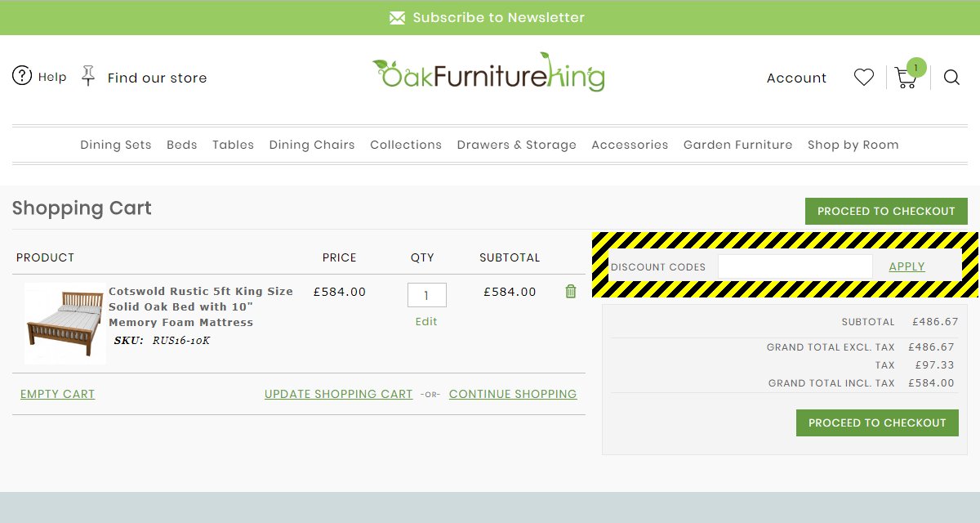This screenshot has width=980, height=523.
Task: Focus the Discount Codes input field
Action: [x=795, y=267]
